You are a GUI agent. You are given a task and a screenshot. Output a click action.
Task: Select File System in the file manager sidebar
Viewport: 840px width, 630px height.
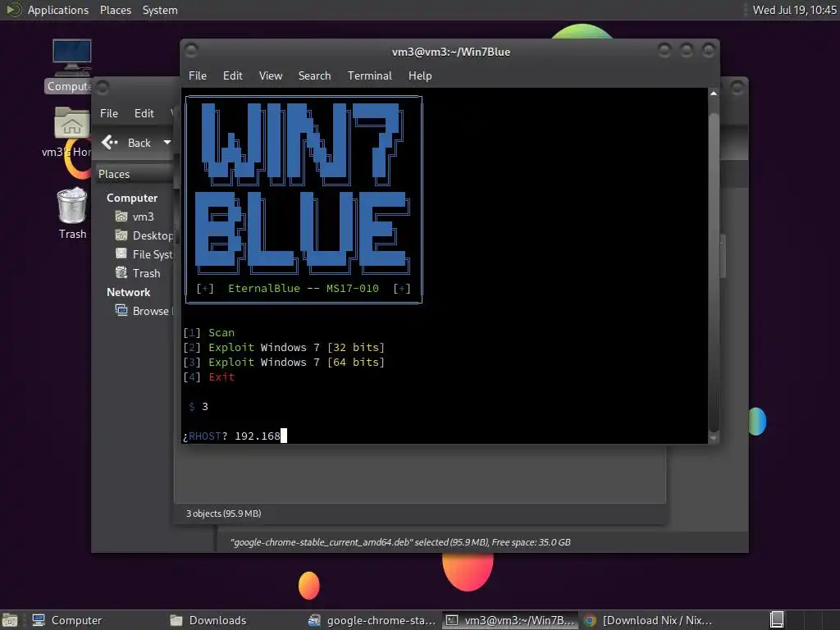[x=153, y=254]
